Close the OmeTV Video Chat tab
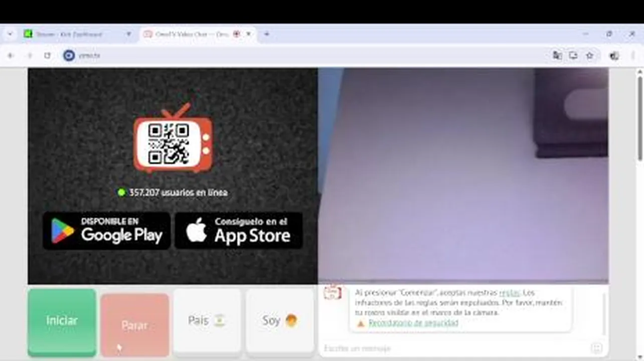The width and height of the screenshot is (644, 361). click(248, 34)
